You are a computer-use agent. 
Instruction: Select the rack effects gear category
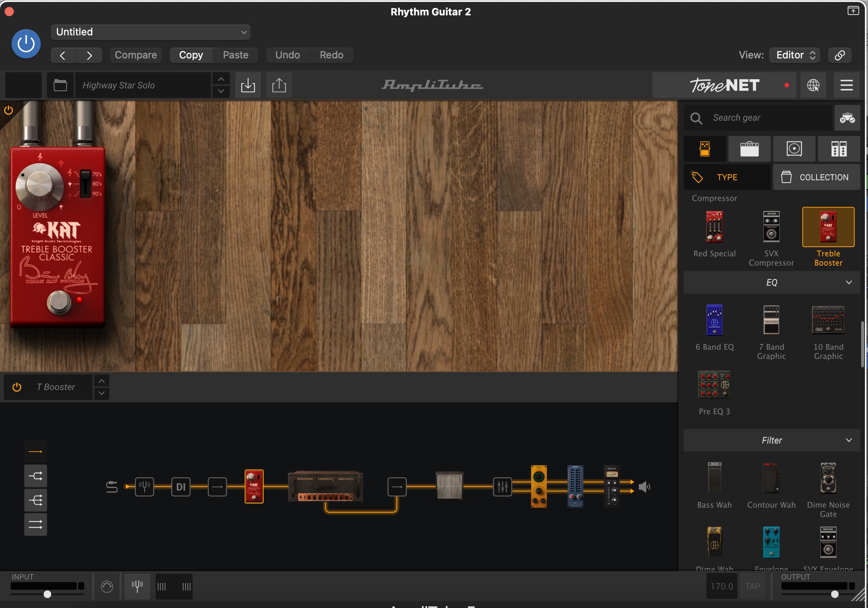839,149
